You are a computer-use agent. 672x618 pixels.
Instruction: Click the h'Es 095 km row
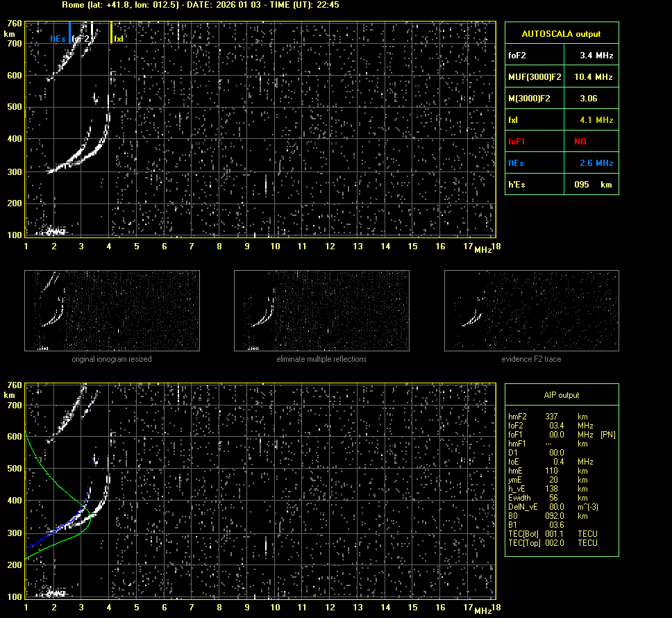(561, 185)
